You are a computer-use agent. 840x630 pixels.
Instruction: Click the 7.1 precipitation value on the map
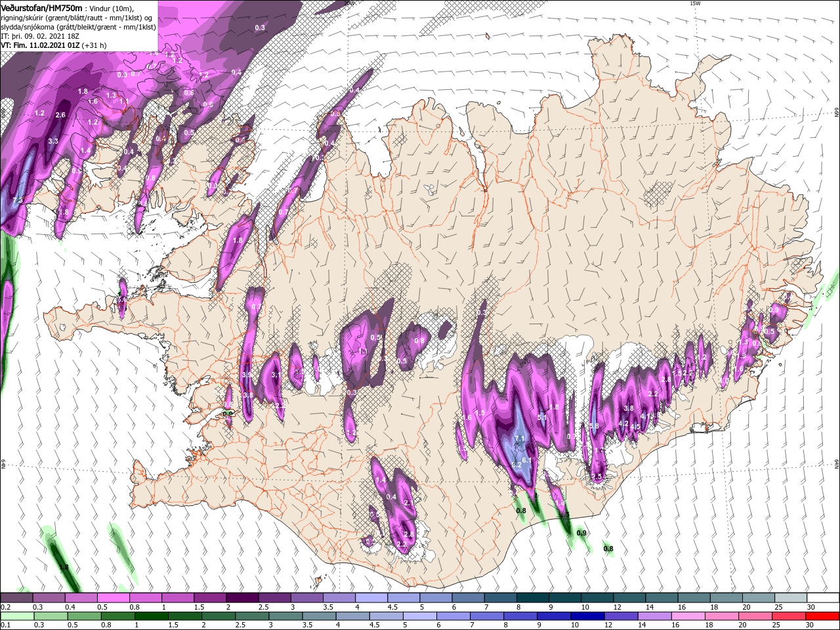pos(521,438)
